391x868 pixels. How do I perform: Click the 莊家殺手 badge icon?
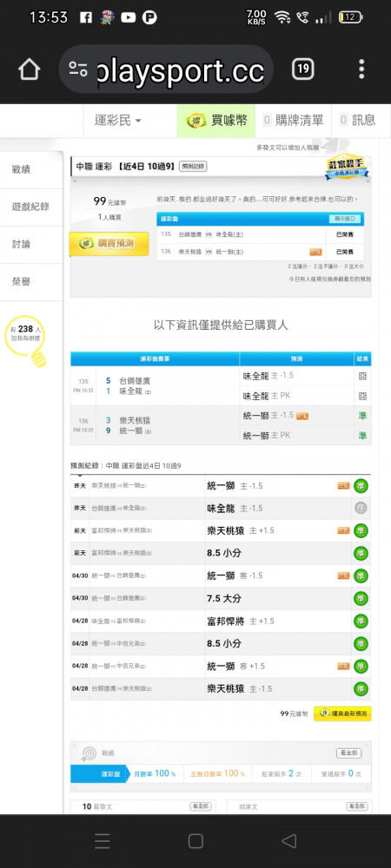click(347, 167)
